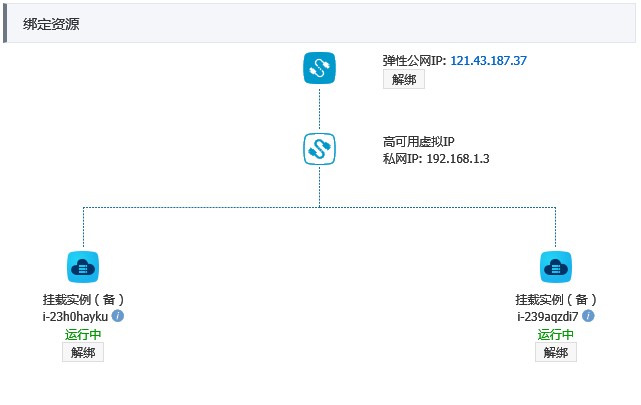641x405 pixels.
Task: Click the 运行中 status under i-239aqzdi7
Action: pos(555,334)
